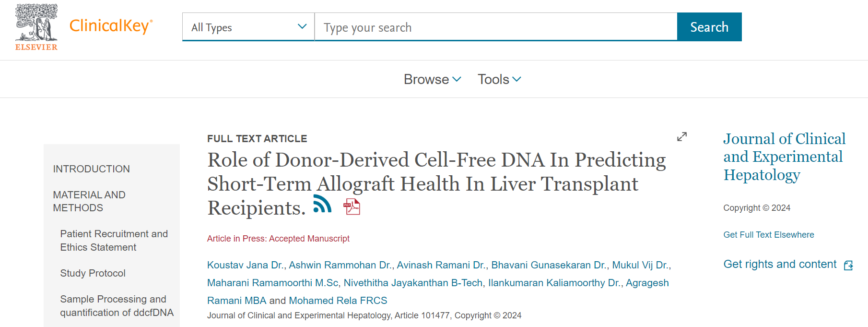Open the Get Full Text Elsewhere link
This screenshot has height=327, width=868.
pyautogui.click(x=768, y=235)
